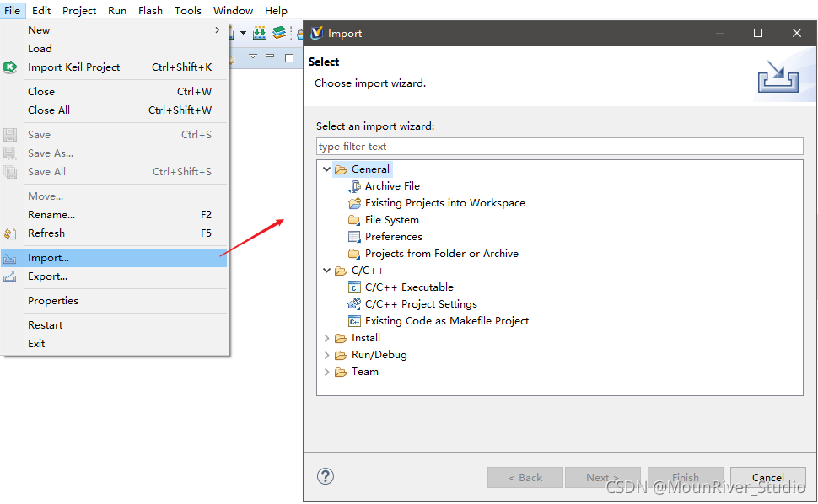Click the Import icon in File menu

tap(10, 259)
